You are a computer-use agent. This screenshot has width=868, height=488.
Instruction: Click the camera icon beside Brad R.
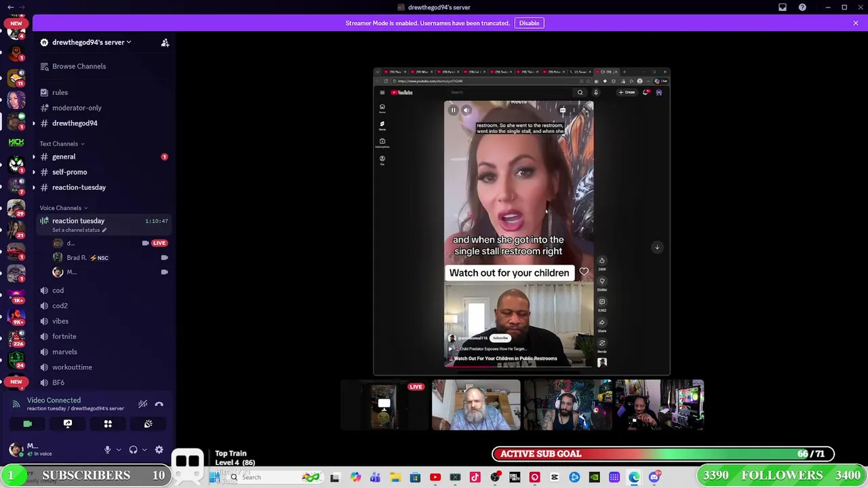[x=164, y=258]
